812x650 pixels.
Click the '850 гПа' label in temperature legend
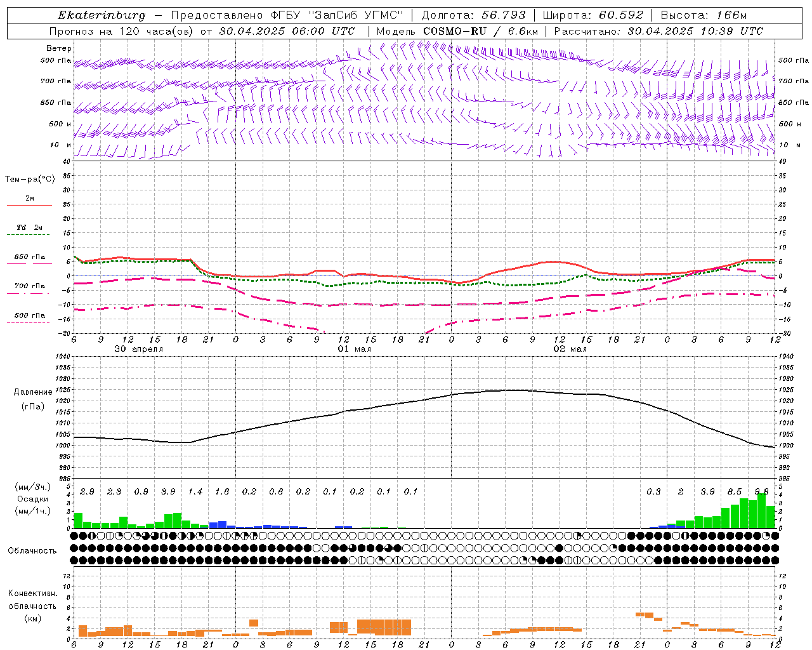30,257
